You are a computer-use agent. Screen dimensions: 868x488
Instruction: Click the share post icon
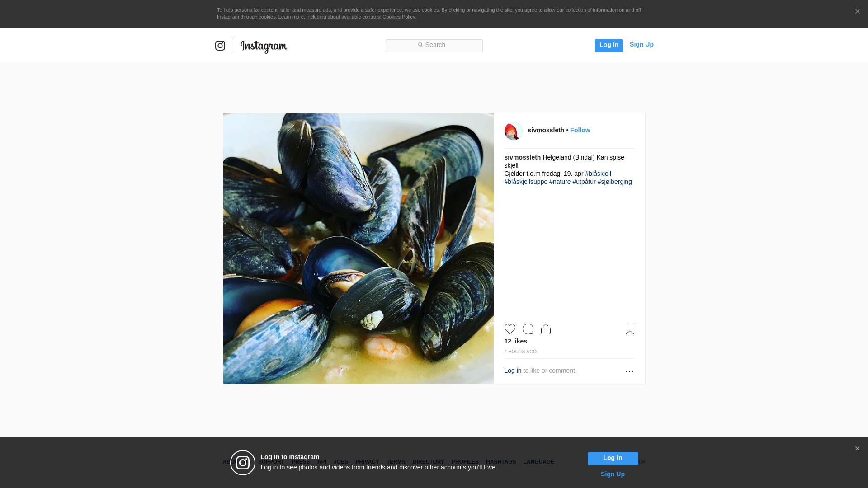(546, 329)
